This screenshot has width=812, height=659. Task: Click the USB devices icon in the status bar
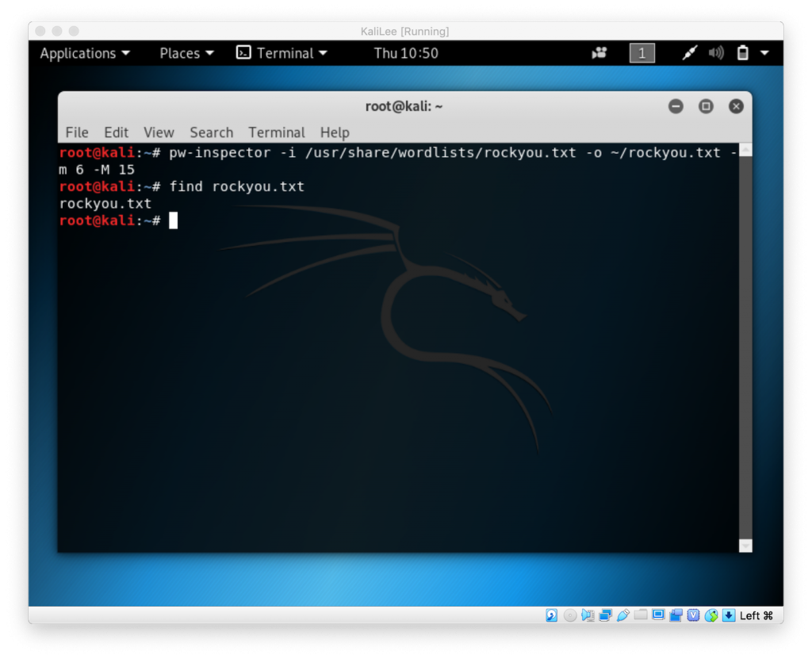tap(622, 615)
